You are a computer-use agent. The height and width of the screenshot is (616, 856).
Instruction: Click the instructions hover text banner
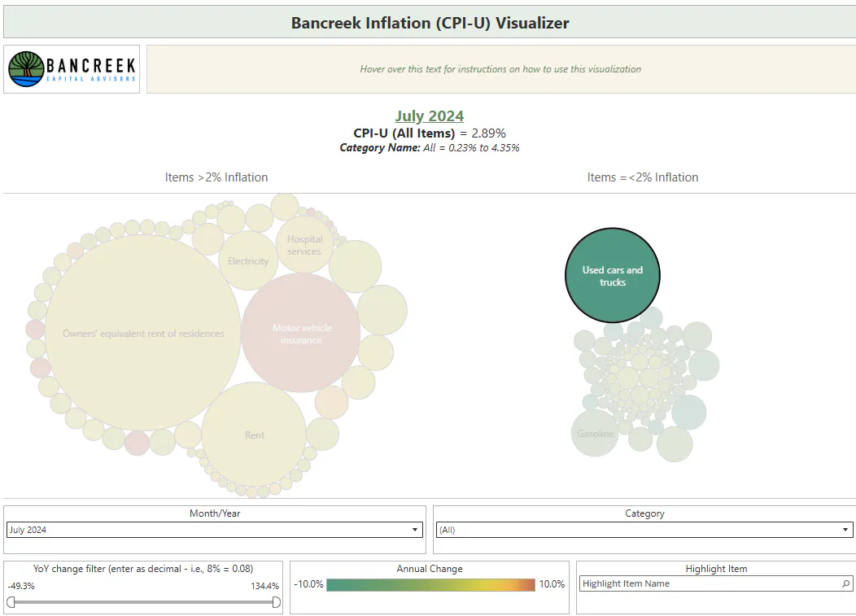500,69
